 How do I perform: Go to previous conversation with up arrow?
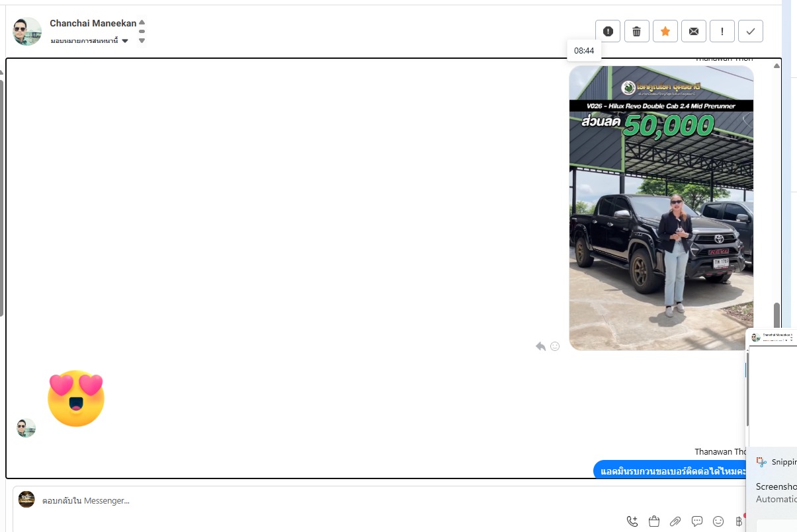coord(142,22)
